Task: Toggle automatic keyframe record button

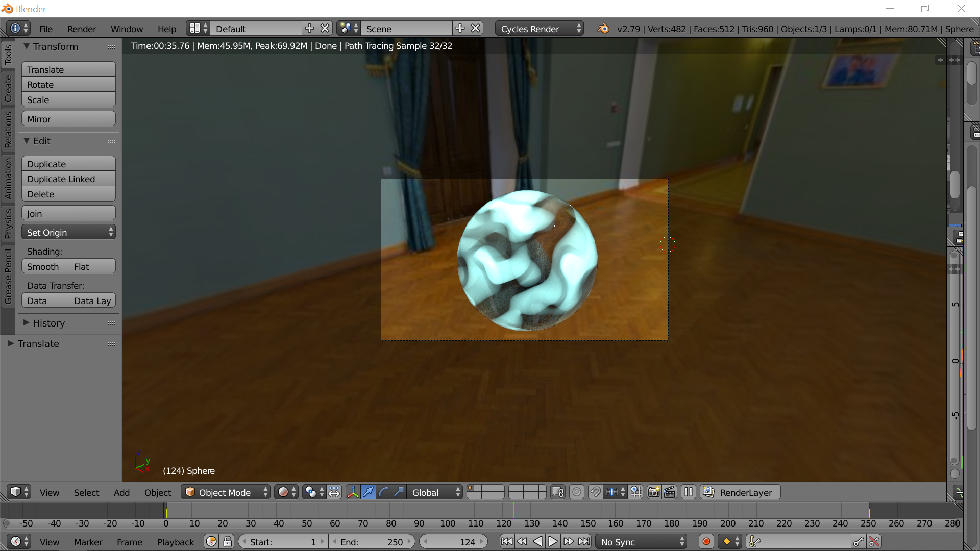Action: tap(706, 542)
